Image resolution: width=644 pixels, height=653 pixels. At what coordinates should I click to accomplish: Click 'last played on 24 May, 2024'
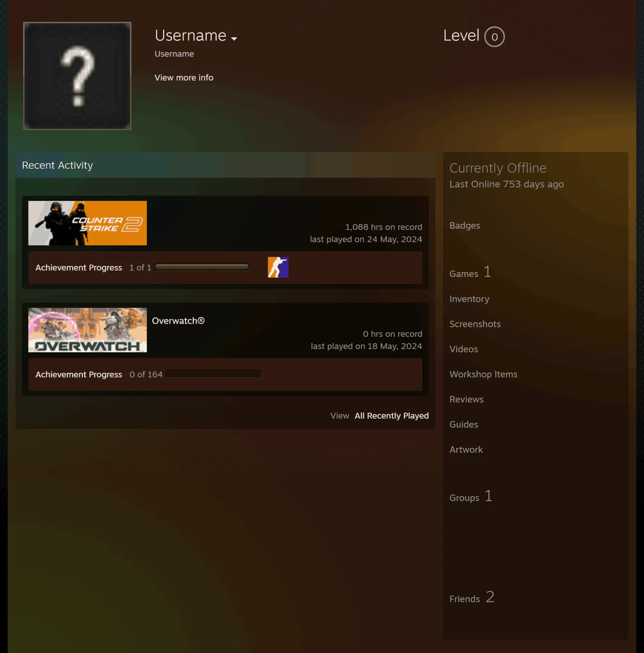(366, 239)
